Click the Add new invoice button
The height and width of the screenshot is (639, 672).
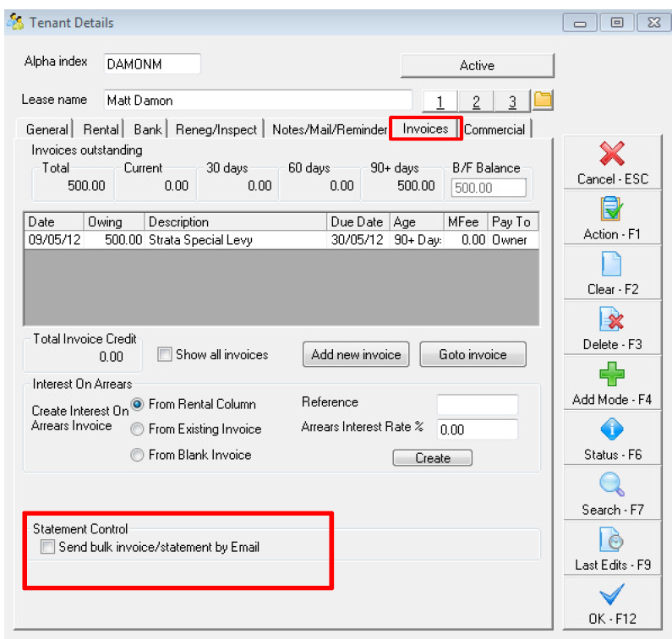(x=356, y=354)
